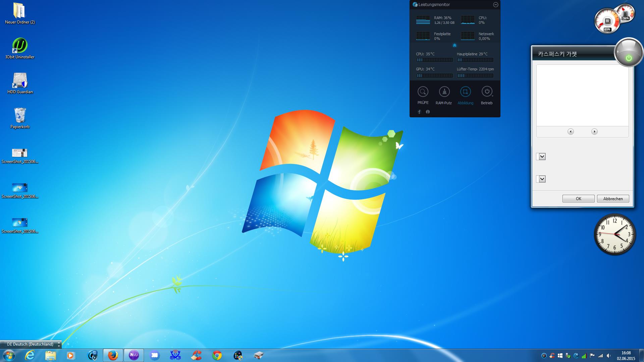Viewport: 644px width, 362px height.
Task: Launch Internet Explorer from taskbar
Action: [x=30, y=355]
